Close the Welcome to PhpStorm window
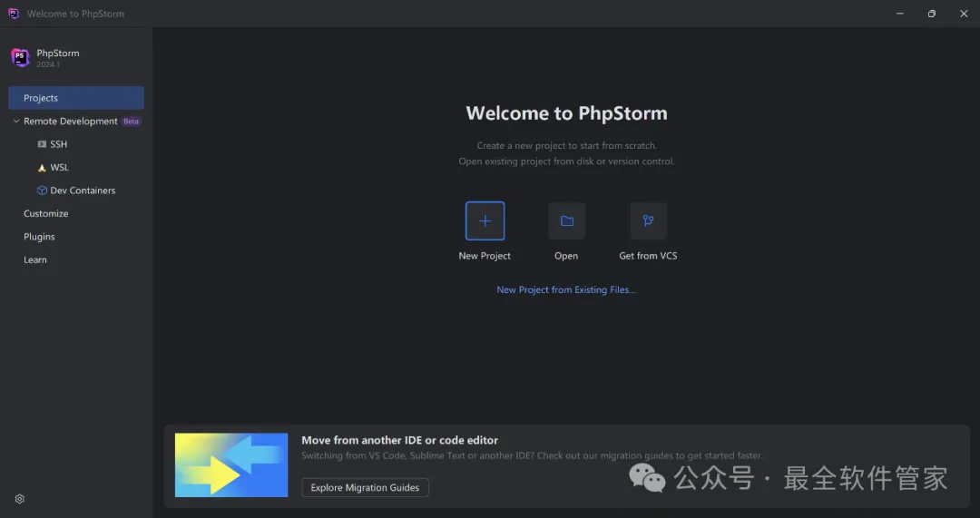The height and width of the screenshot is (518, 980). 964,13
